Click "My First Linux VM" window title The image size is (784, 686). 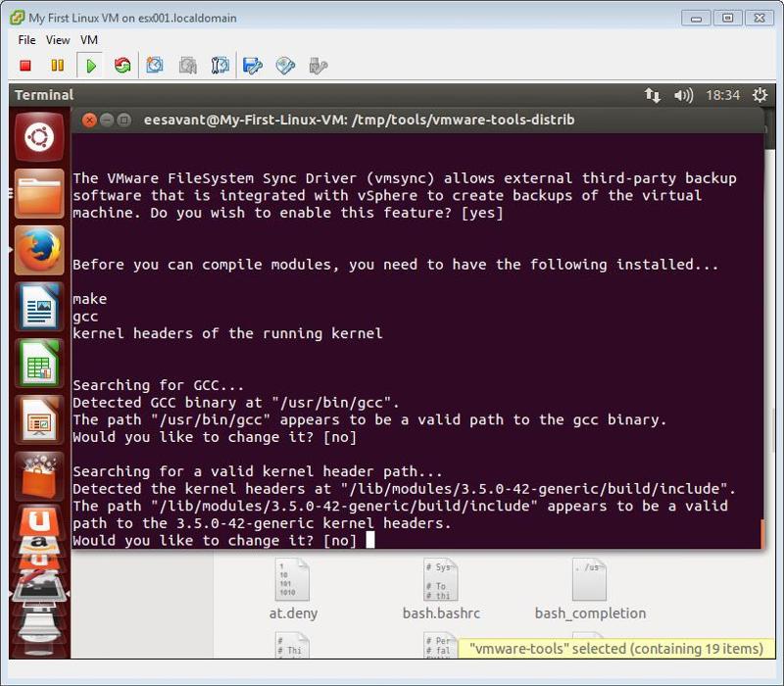pyautogui.click(x=132, y=18)
